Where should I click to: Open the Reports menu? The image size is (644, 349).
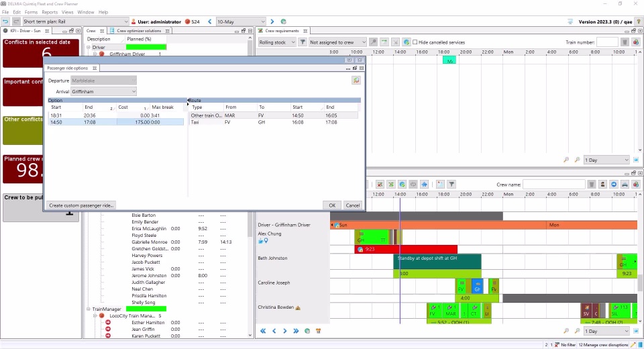pos(50,12)
